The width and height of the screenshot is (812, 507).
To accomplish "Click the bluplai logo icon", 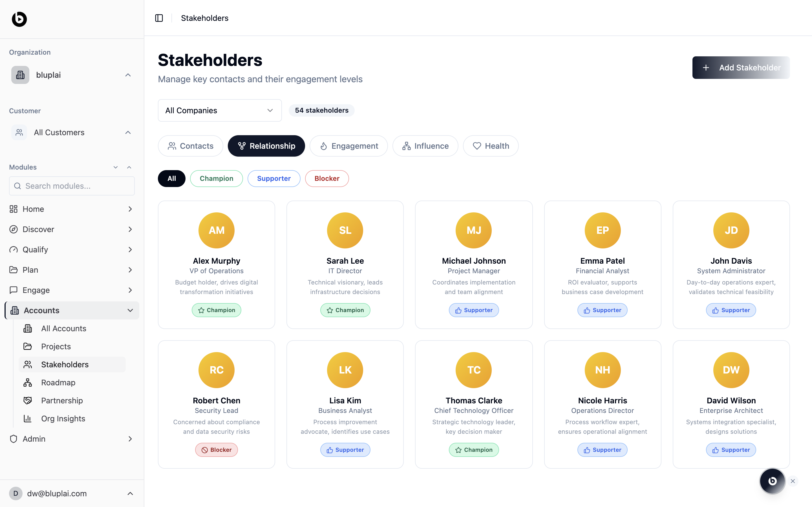I will pyautogui.click(x=19, y=19).
